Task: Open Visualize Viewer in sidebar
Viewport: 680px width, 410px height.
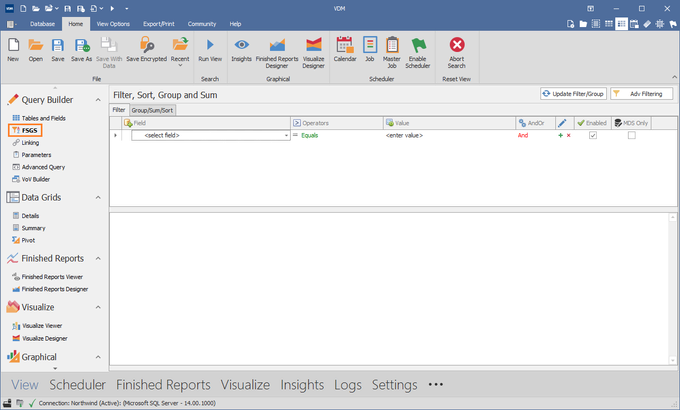Action: [x=37, y=326]
